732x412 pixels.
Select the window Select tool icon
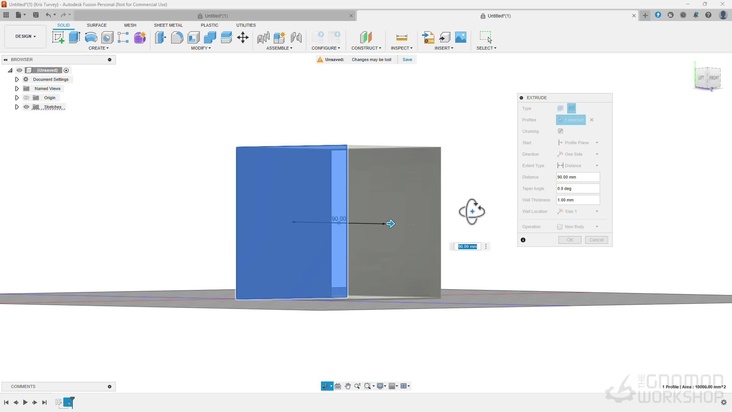click(x=486, y=37)
